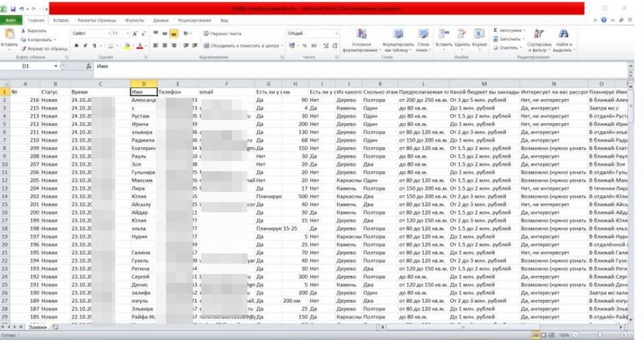
Task: Click the Sort & Filter (Сортировка и фильтр) icon
Action: [x=539, y=35]
